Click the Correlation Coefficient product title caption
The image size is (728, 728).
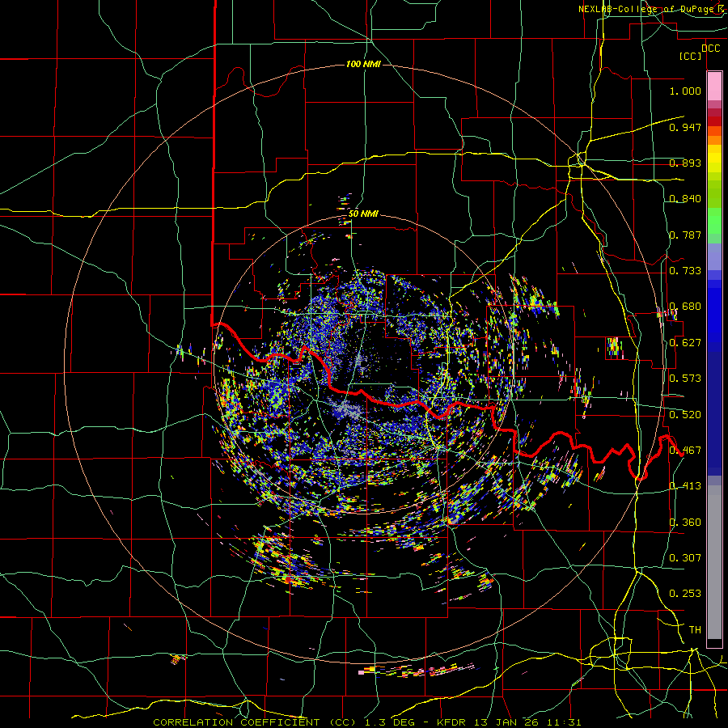366,722
